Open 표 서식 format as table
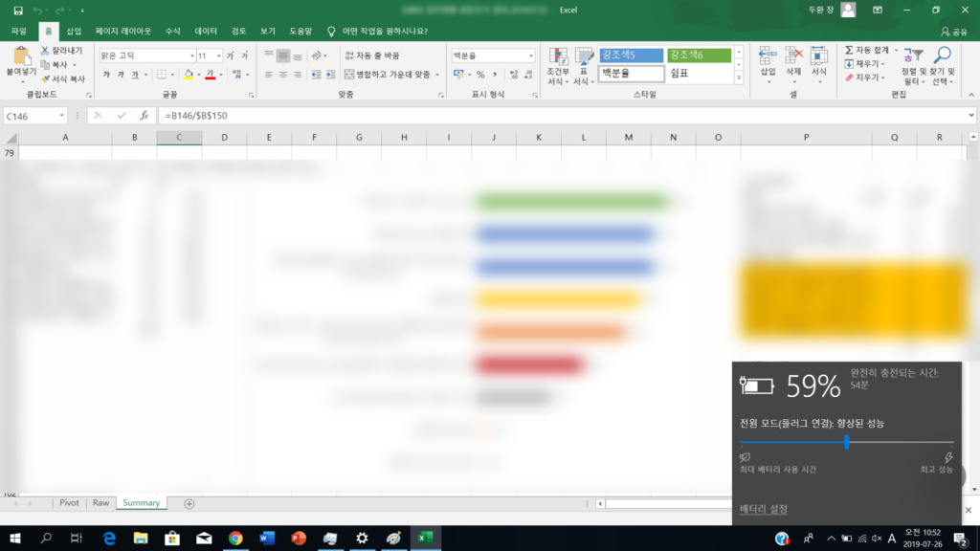The height and width of the screenshot is (551, 980). [x=583, y=66]
